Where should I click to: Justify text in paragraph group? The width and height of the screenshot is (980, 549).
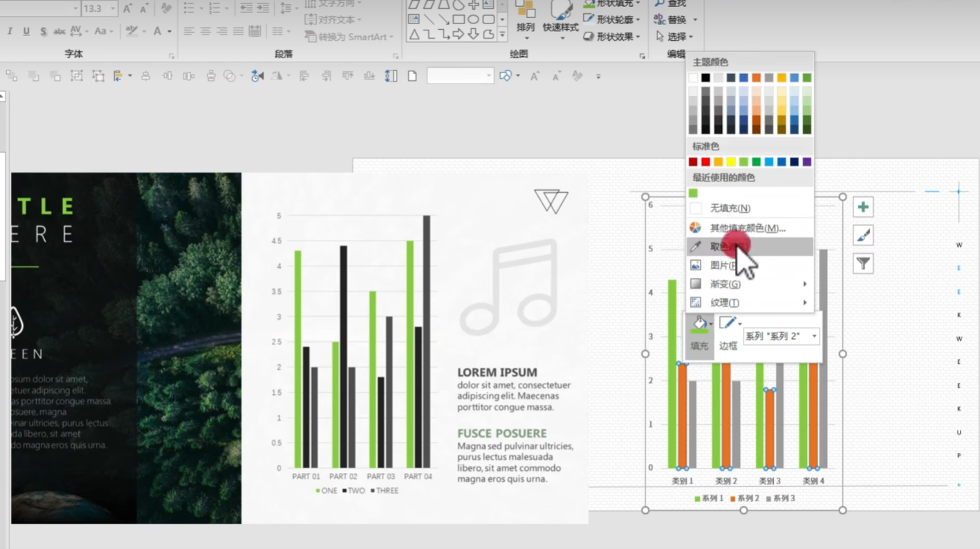[x=239, y=31]
